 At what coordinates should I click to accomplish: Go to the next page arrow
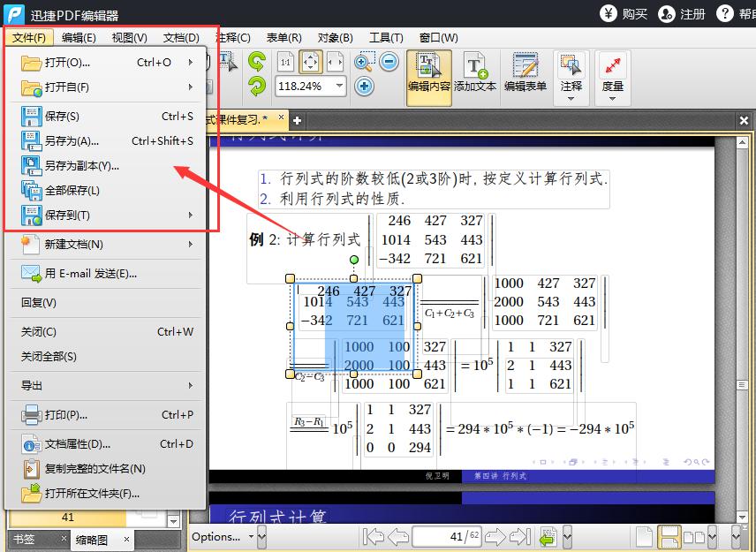(x=495, y=536)
